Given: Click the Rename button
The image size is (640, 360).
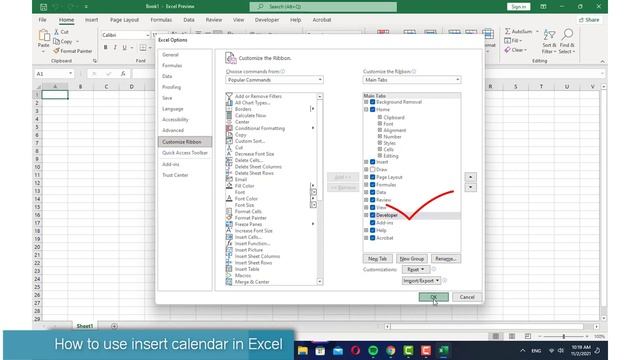Looking at the screenshot, I should pos(446,259).
